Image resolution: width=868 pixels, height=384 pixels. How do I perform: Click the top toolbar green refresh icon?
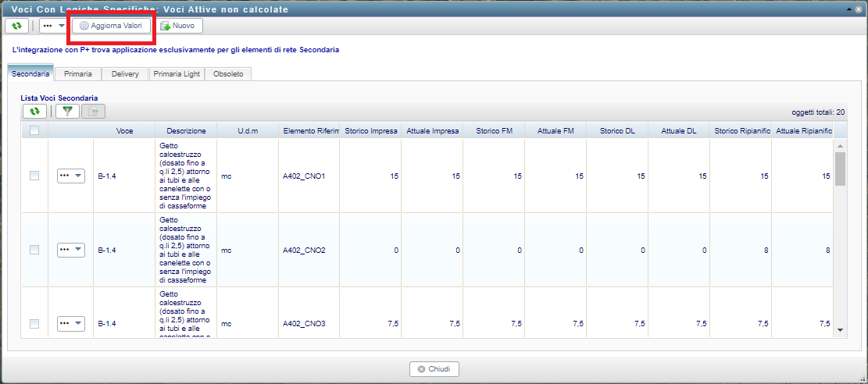[x=16, y=26]
